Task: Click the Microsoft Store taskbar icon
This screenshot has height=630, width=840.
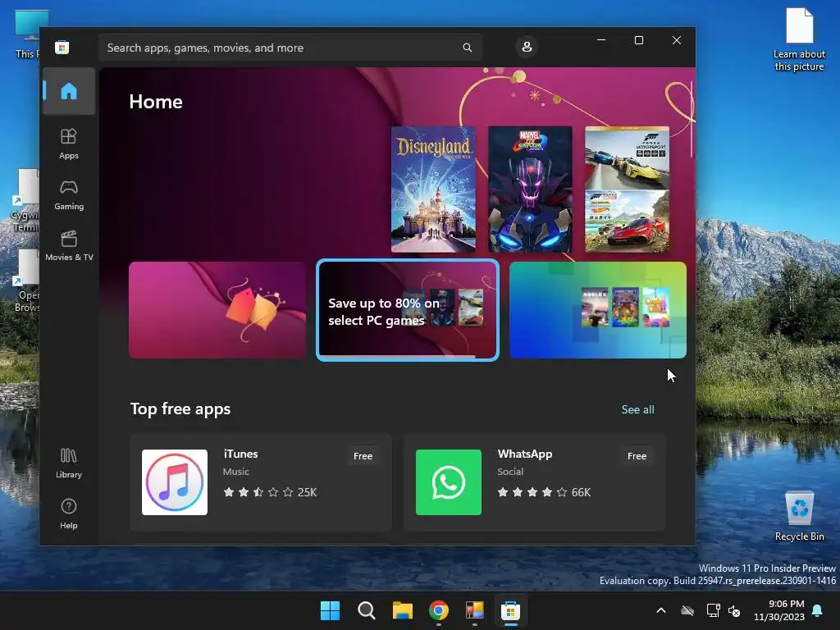Action: [510, 610]
